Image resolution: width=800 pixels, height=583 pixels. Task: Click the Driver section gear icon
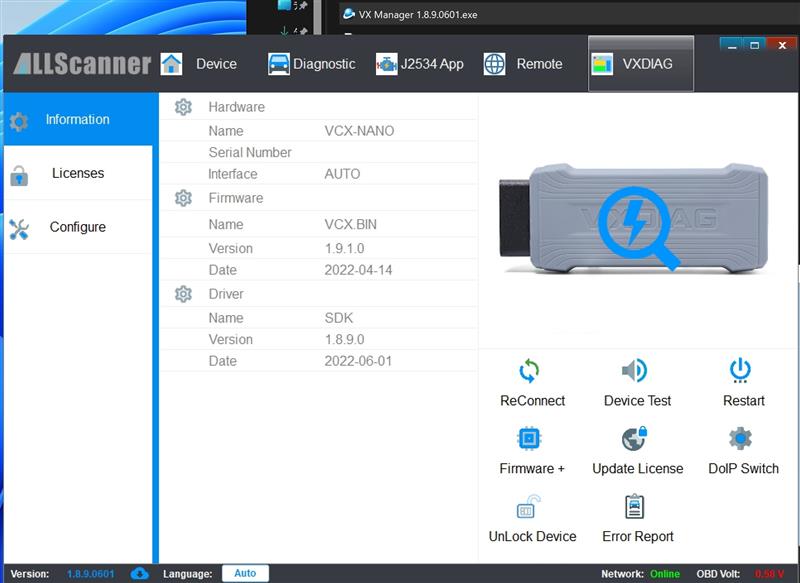pos(183,294)
